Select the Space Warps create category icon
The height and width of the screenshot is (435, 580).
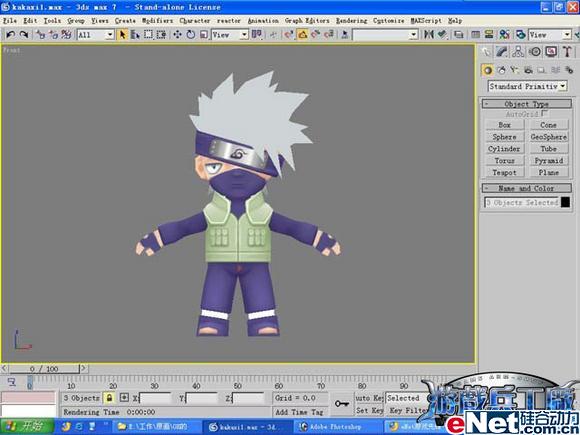pos(556,70)
